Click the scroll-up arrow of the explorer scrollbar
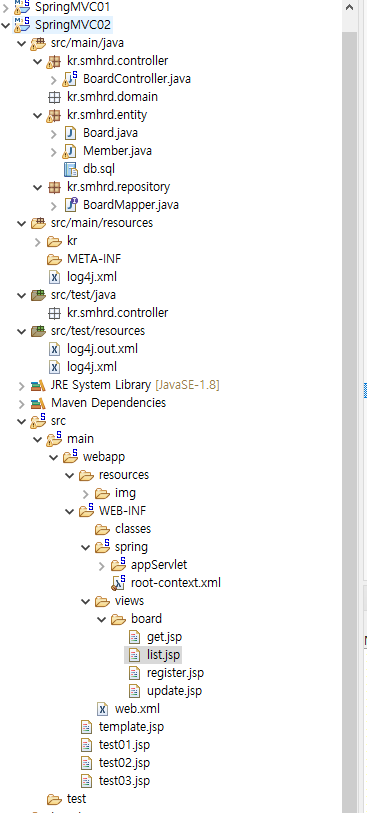The image size is (367, 813). click(x=349, y=7)
